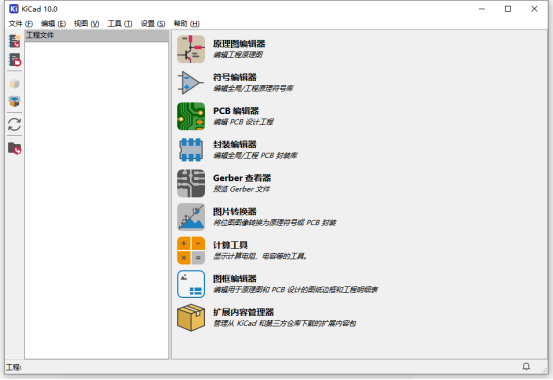Minimize the KiCad window
Screen dimensions: 553x380
pyautogui.click(x=482, y=9)
